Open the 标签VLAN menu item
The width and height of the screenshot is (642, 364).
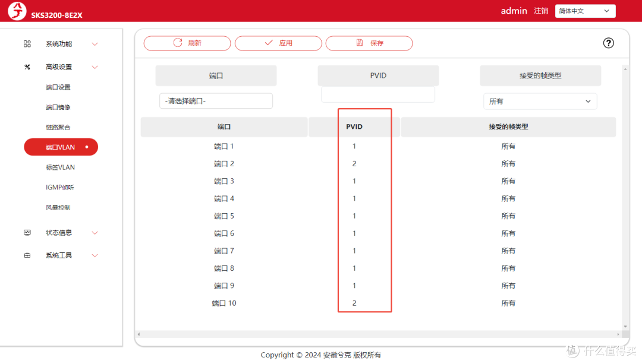pos(60,167)
